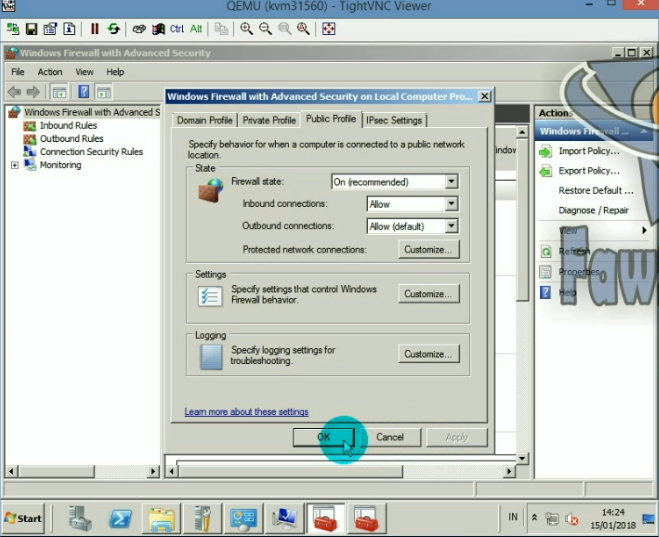Click Customize button in Logging section

point(429,354)
